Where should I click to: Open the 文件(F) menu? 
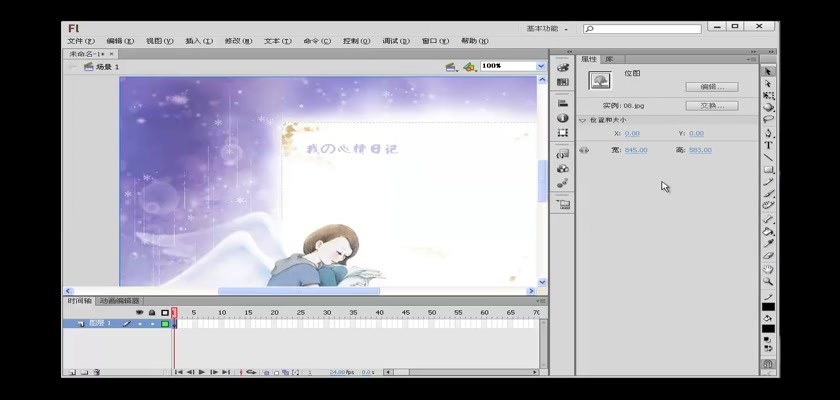81,41
